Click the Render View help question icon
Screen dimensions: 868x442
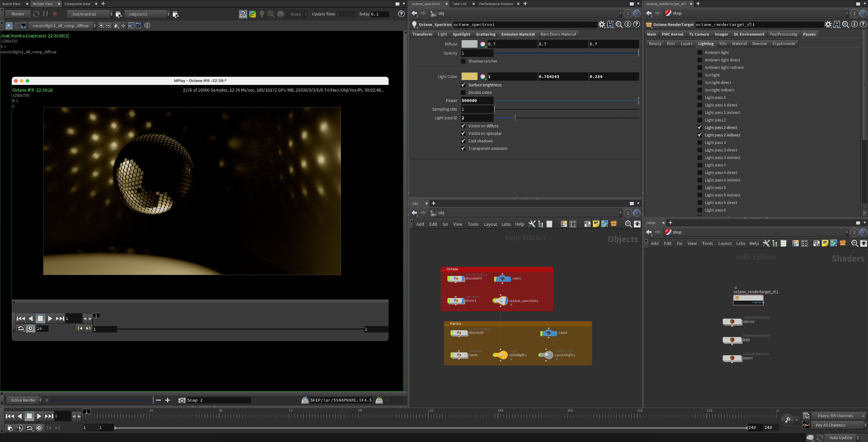coord(401,14)
